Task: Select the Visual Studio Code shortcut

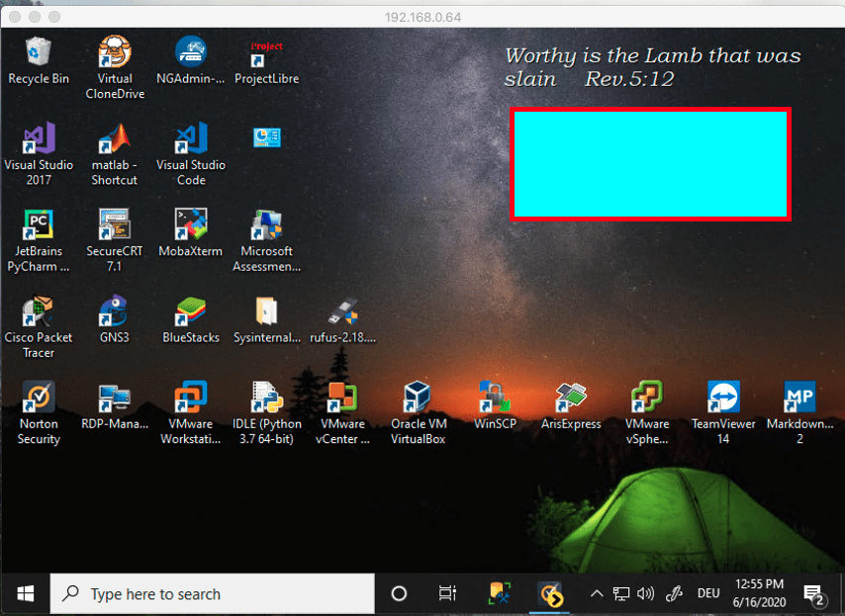Action: 190,139
